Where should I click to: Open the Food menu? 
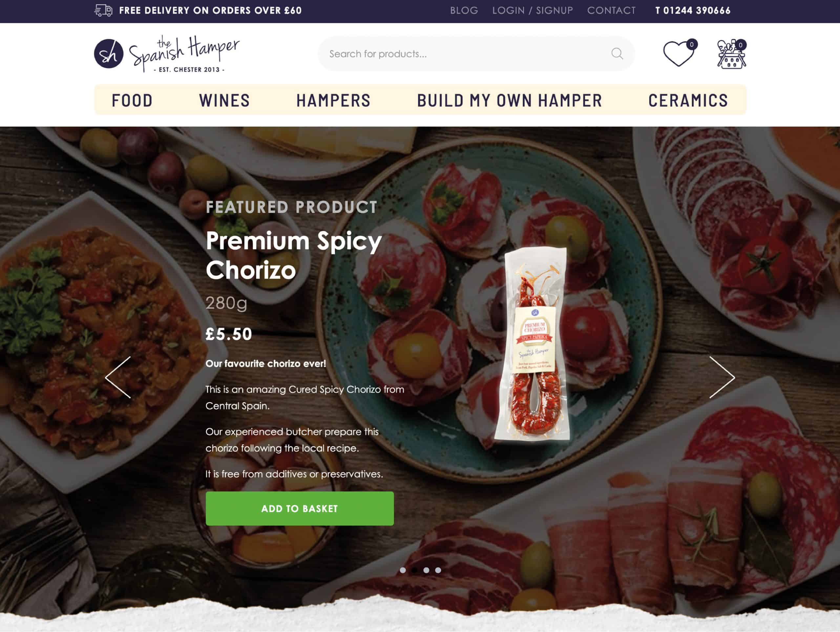click(132, 100)
